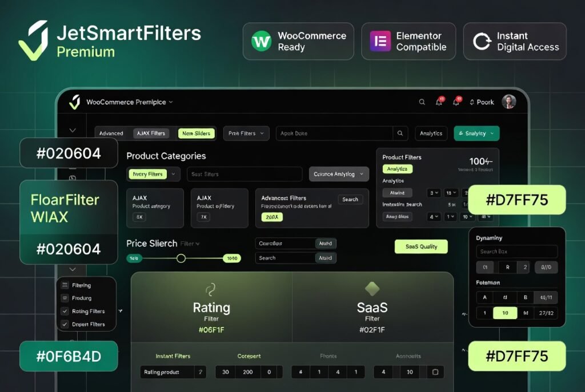Click the right 1040 price slider pill
Viewport: 585px width, 392px height.
coord(232,258)
